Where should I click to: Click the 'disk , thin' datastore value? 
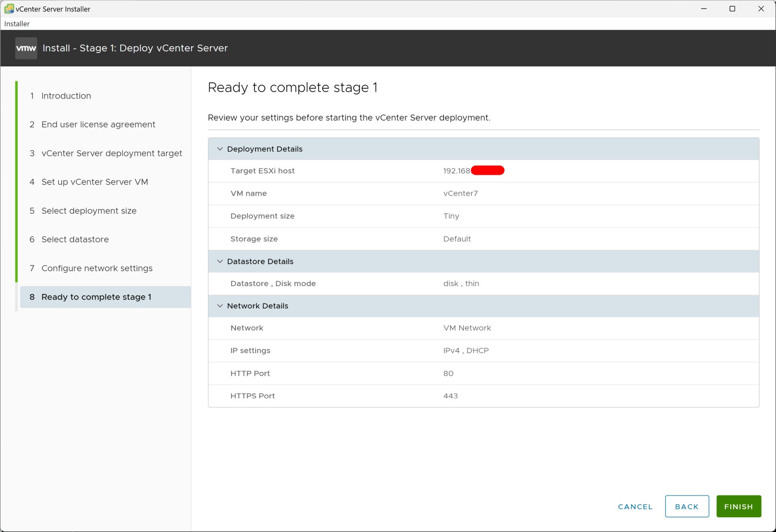[461, 284]
